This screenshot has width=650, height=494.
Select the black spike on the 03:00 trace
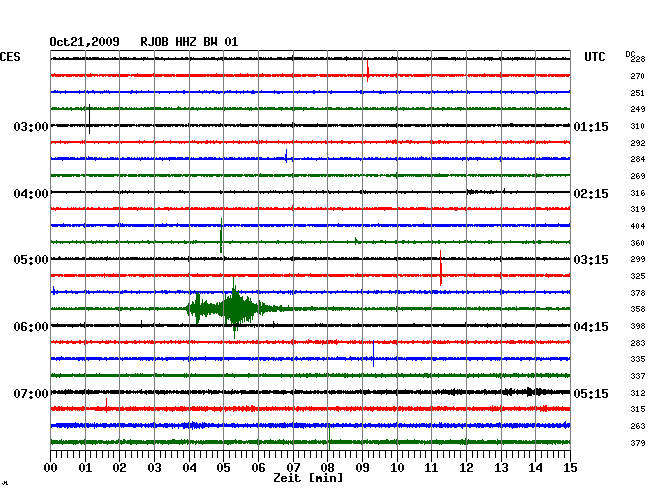click(x=90, y=119)
